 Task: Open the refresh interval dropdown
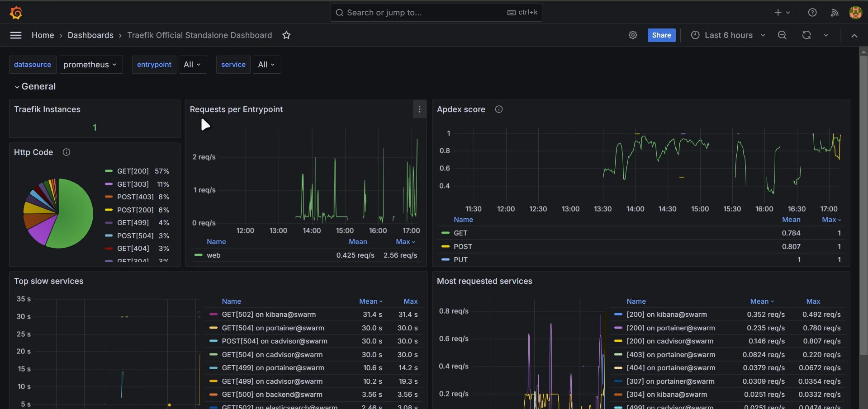826,35
